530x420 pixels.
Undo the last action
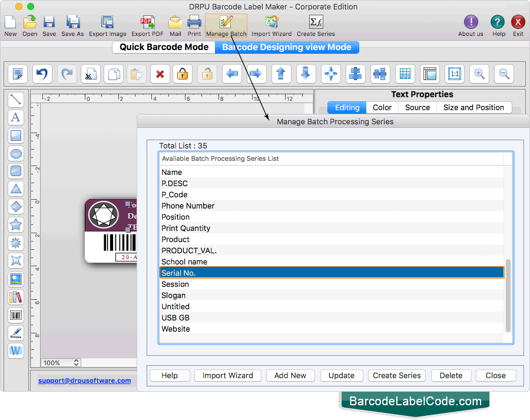click(42, 74)
